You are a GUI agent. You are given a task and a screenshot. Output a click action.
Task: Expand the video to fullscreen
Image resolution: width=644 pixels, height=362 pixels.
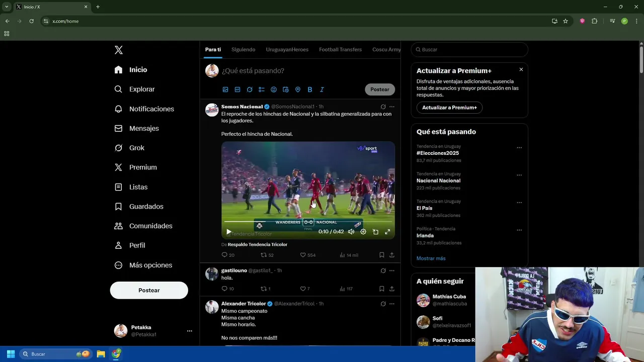[x=387, y=232]
